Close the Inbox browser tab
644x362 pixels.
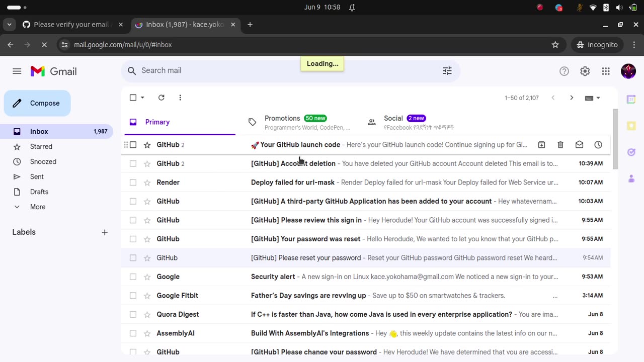(x=233, y=25)
